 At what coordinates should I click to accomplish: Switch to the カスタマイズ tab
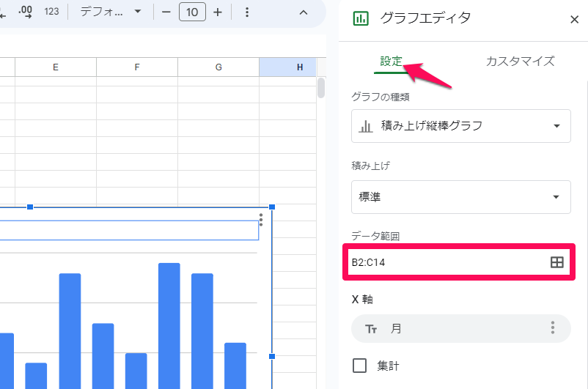pos(520,61)
